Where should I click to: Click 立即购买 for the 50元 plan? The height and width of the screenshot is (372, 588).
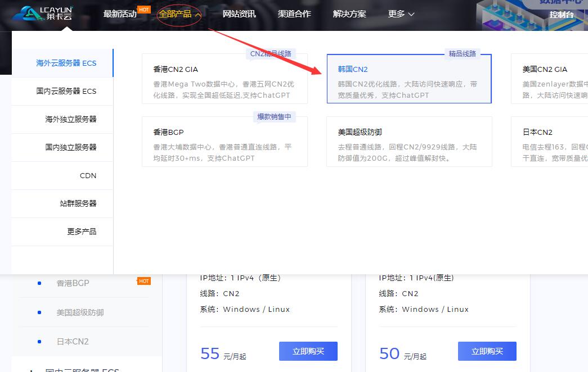tap(487, 351)
